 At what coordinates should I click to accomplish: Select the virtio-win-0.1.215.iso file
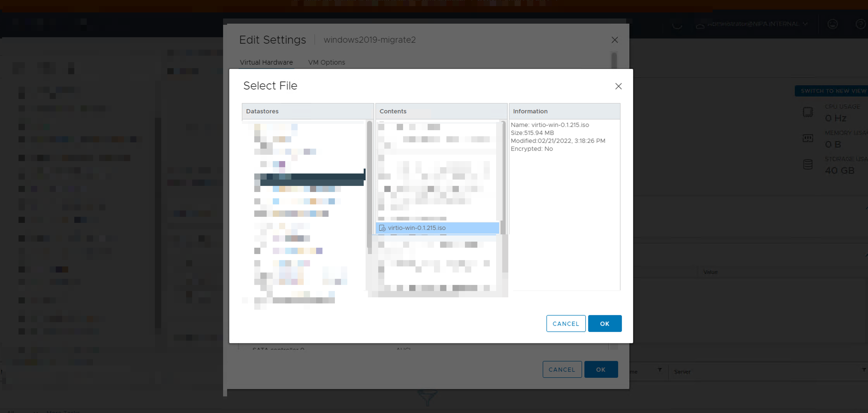pos(417,228)
